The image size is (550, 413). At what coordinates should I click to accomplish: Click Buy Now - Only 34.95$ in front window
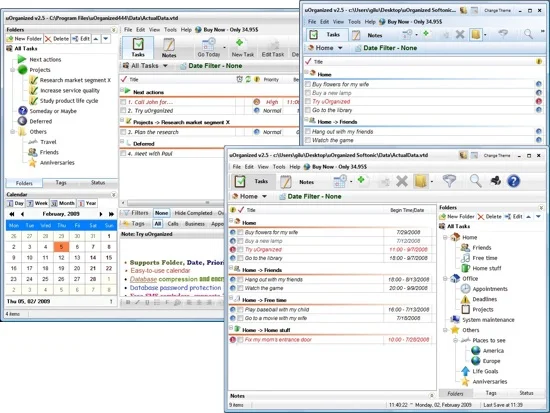[x=335, y=167]
